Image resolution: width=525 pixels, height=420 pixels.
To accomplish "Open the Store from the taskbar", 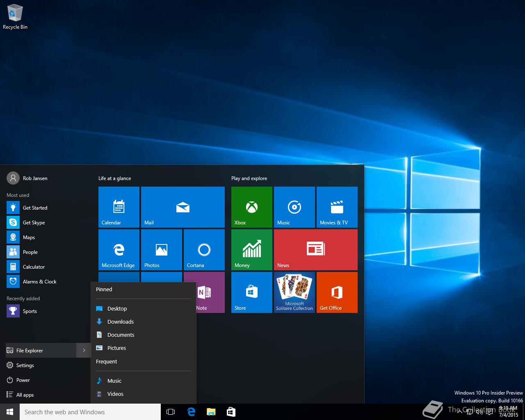I will pos(231,412).
